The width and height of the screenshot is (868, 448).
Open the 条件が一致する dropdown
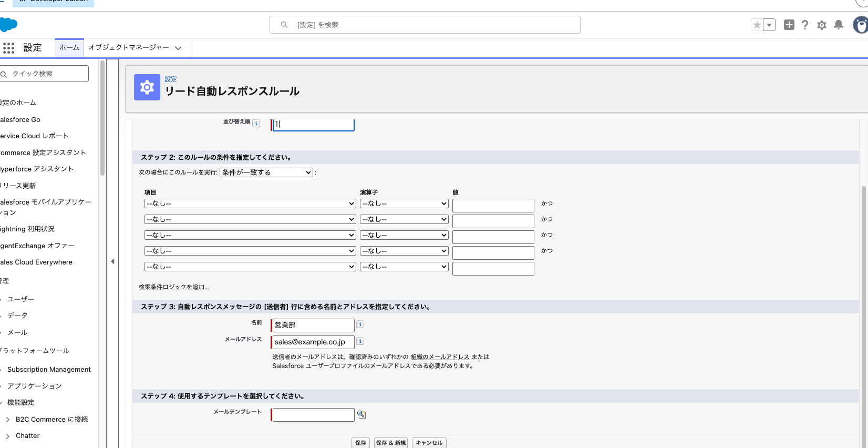pos(266,172)
